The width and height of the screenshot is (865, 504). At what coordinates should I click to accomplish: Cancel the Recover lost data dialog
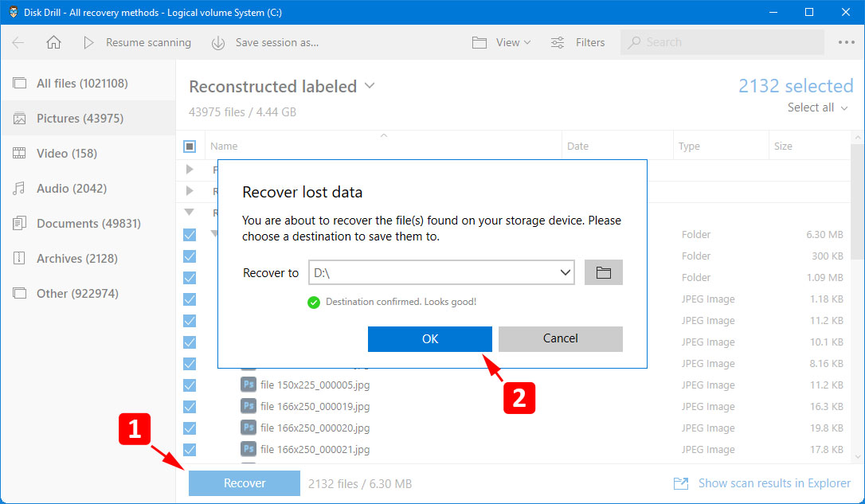tap(561, 338)
